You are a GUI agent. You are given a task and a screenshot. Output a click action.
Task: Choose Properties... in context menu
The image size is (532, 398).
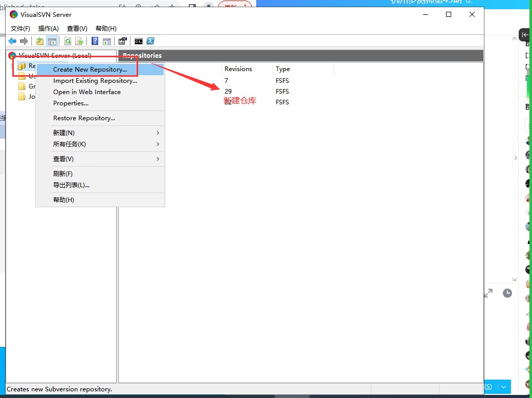(x=100, y=103)
